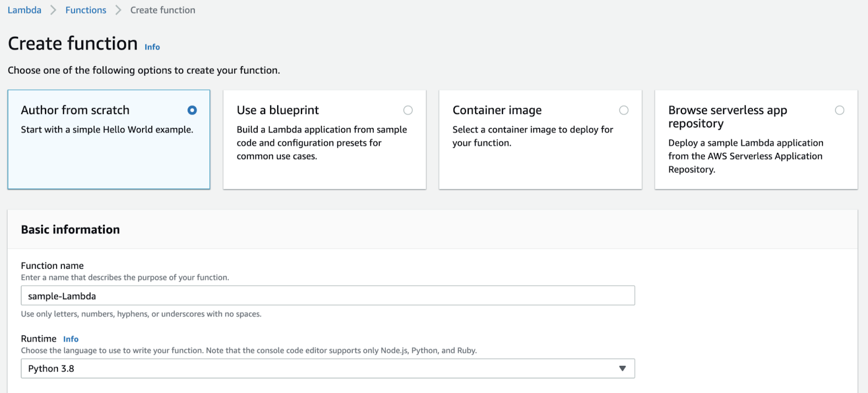Click 'Choose the language to use' runtime description
Screen dimensions: 868x393
[249, 351]
